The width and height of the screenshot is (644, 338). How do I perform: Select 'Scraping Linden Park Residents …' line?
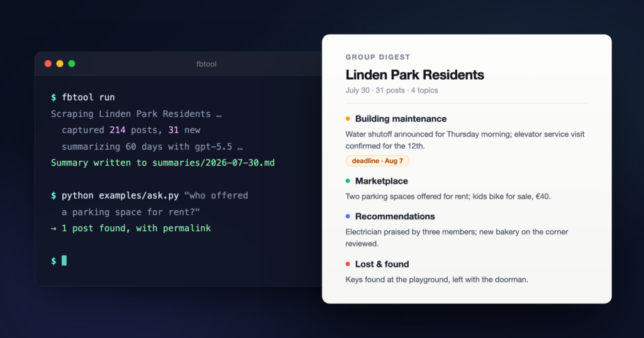(136, 114)
